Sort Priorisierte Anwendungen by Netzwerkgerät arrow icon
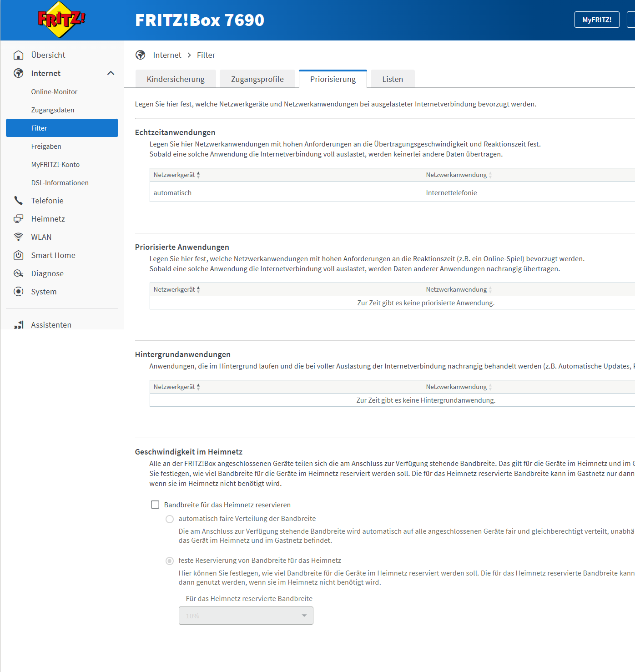 click(x=198, y=290)
